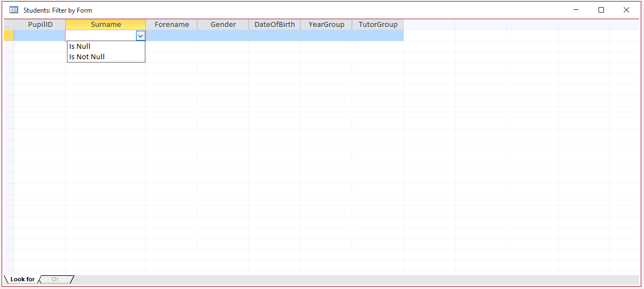The width and height of the screenshot is (644, 289).
Task: Select the DateOfBirth column header
Action: point(275,25)
